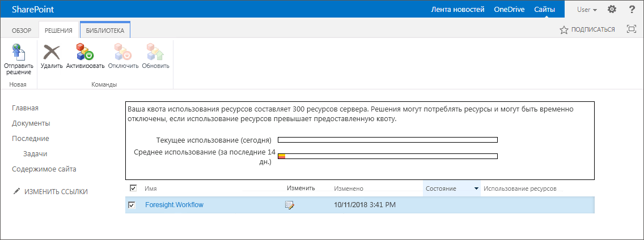Switch to the ОБЗОР ribbon tab
The image size is (644, 240).
click(22, 30)
